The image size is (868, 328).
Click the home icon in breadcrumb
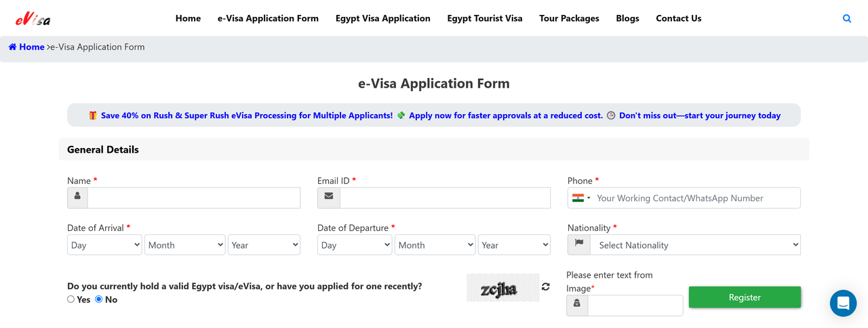(13, 47)
